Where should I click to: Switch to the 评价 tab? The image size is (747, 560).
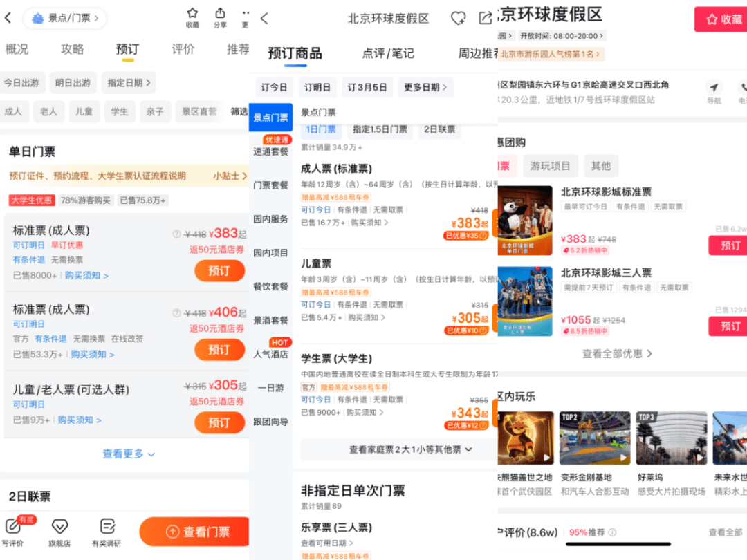coord(183,49)
